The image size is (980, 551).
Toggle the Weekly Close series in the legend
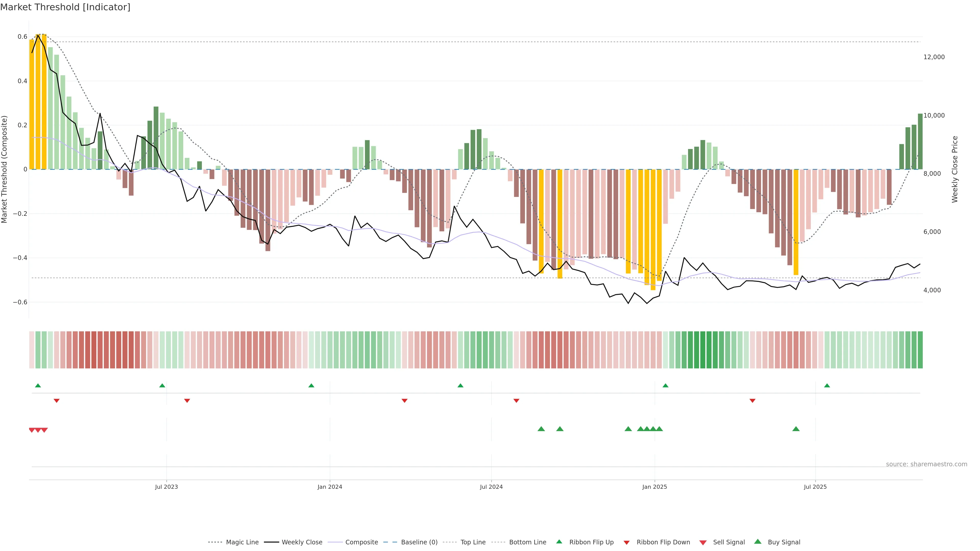tap(302, 542)
